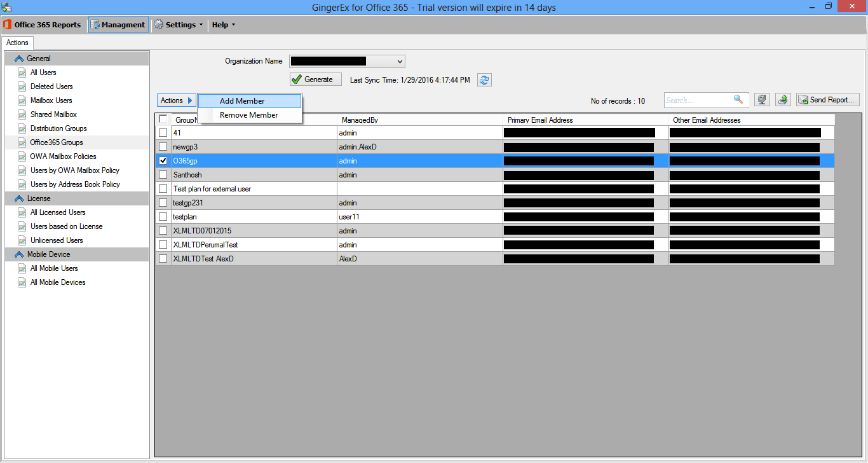
Task: Click the report icon next to All Users
Action: [x=22, y=73]
